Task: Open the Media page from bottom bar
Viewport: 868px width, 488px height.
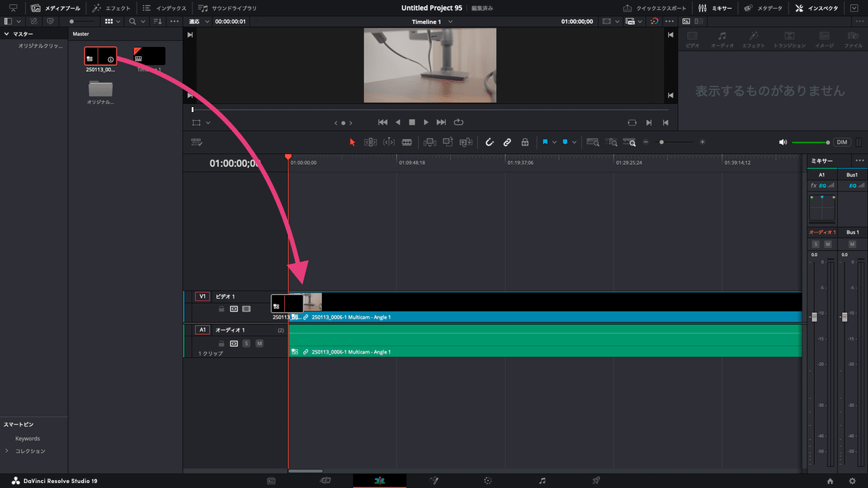Action: tap(271, 480)
